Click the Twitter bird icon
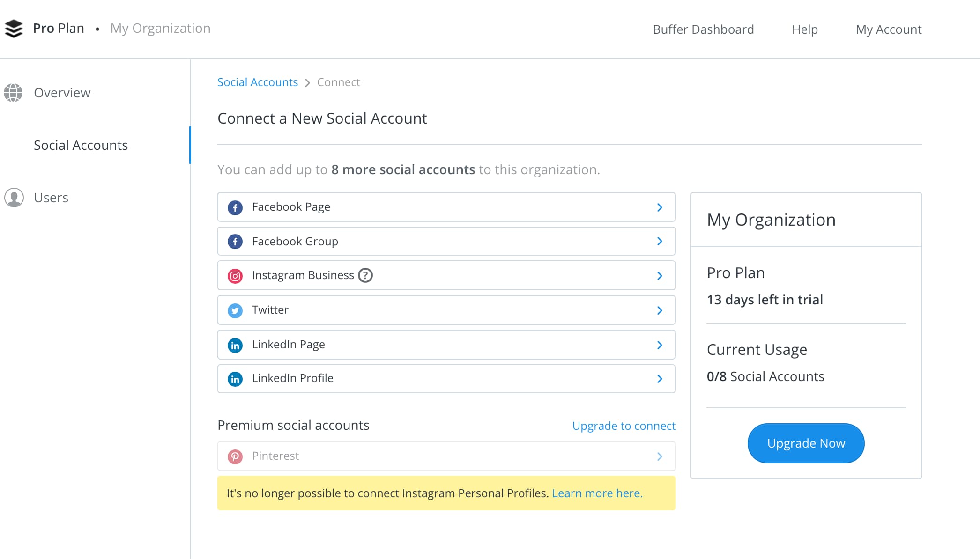This screenshot has width=980, height=559. pyautogui.click(x=235, y=310)
